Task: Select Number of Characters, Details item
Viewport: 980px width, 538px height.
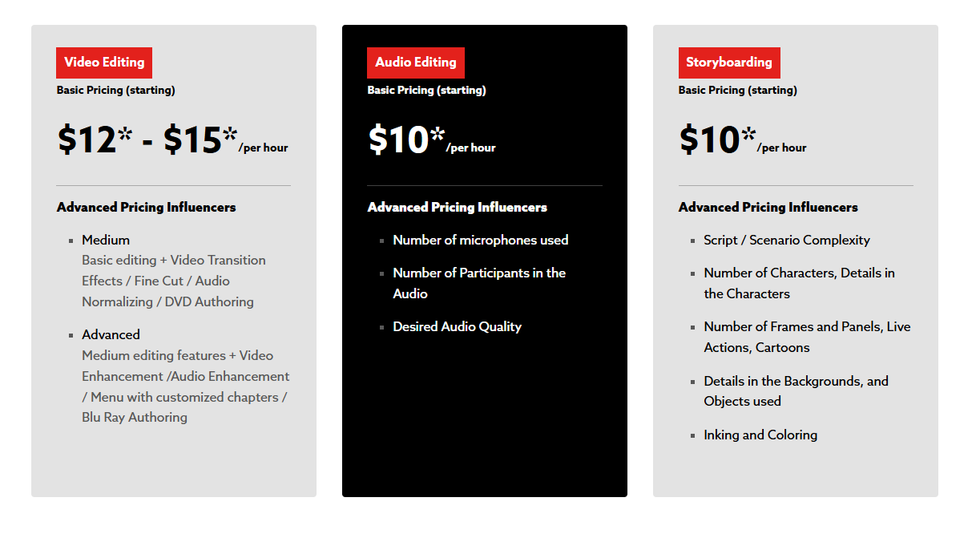Action: pyautogui.click(x=799, y=273)
